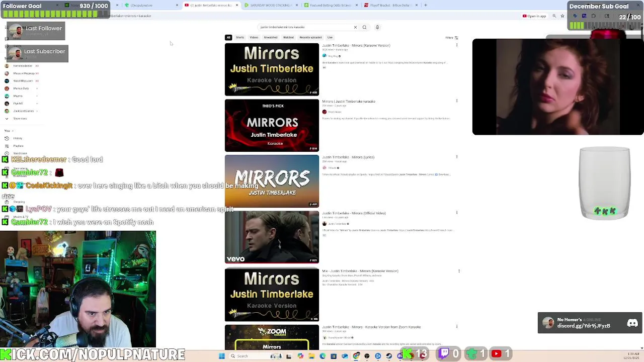The width and height of the screenshot is (644, 362).
Task: Open 'Justin Timberlake - Mirrors (Karaoke Version)' title link
Action: [356, 45]
